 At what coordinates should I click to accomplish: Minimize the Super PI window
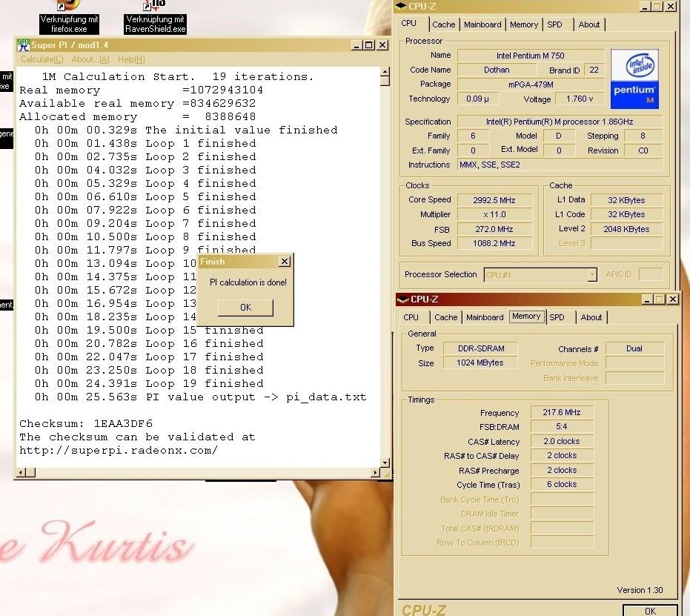tap(357, 45)
